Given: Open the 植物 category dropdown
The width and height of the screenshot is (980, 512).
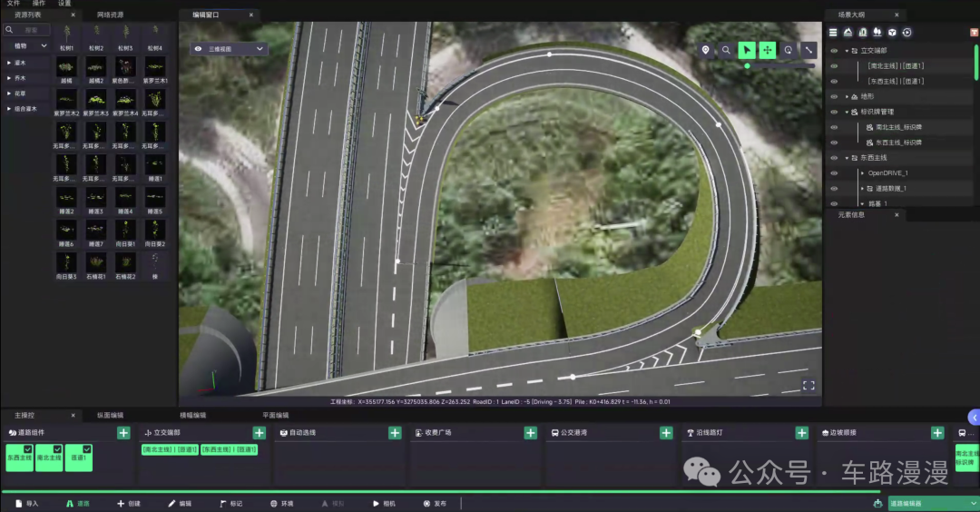Looking at the screenshot, I should tap(27, 46).
